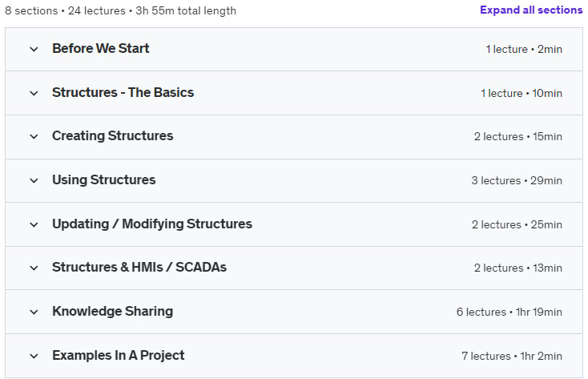The image size is (588, 379).
Task: Open Structures & HMIs / SCADAs heading
Action: coord(139,268)
